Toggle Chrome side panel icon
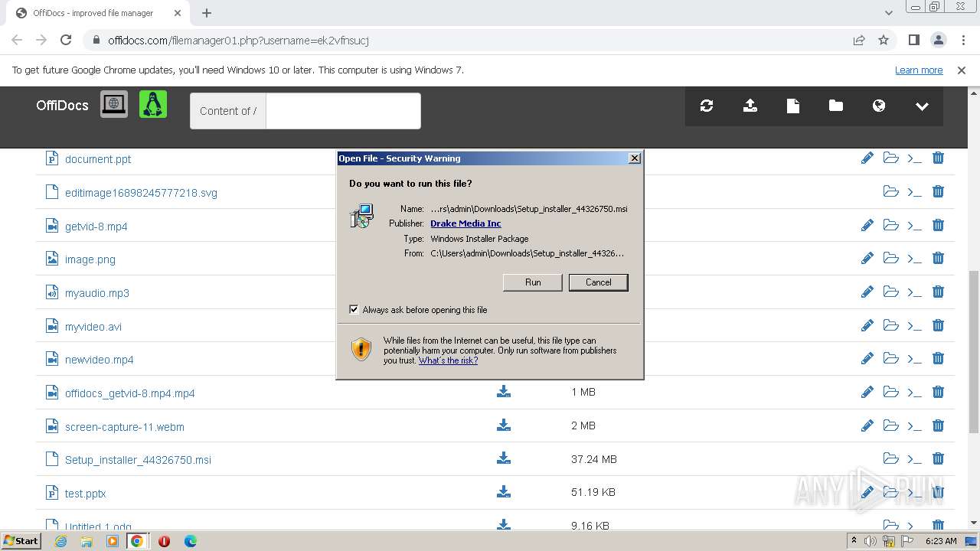 tap(913, 40)
